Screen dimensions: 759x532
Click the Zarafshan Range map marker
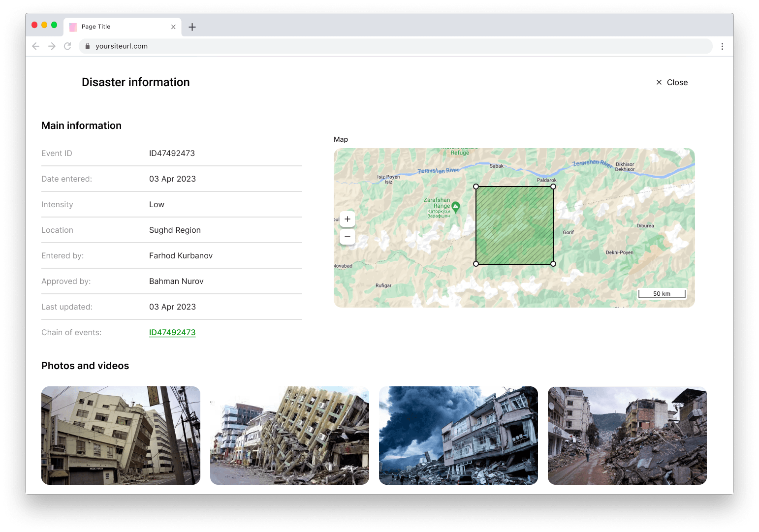click(x=456, y=207)
